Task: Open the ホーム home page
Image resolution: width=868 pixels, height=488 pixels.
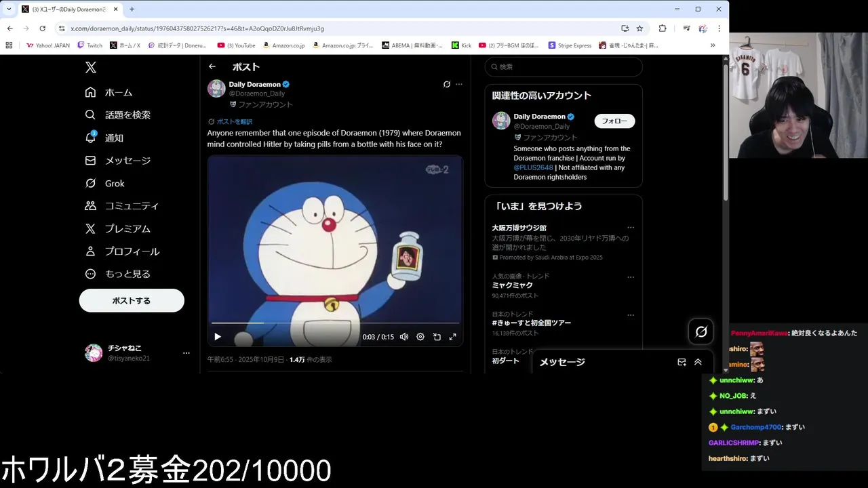Action: 108,92
